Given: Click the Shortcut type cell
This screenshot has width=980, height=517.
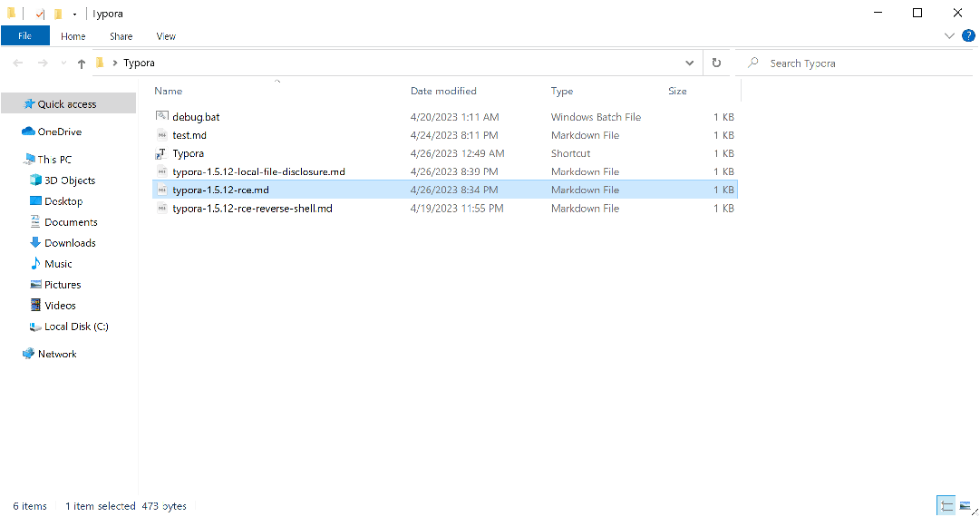Looking at the screenshot, I should 570,153.
